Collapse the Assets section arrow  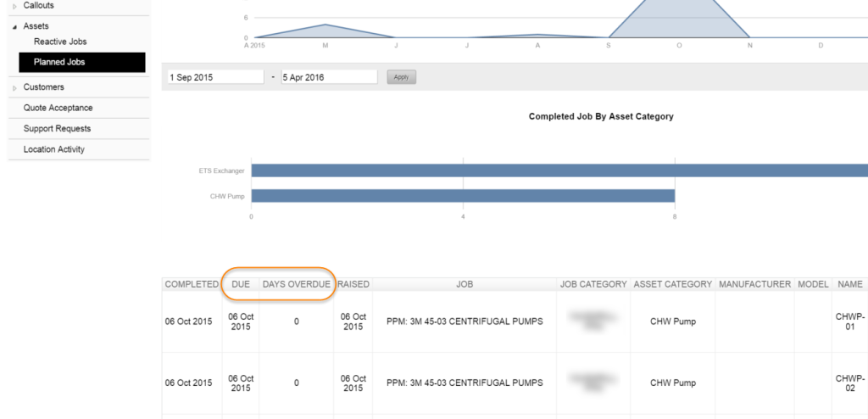[14, 26]
